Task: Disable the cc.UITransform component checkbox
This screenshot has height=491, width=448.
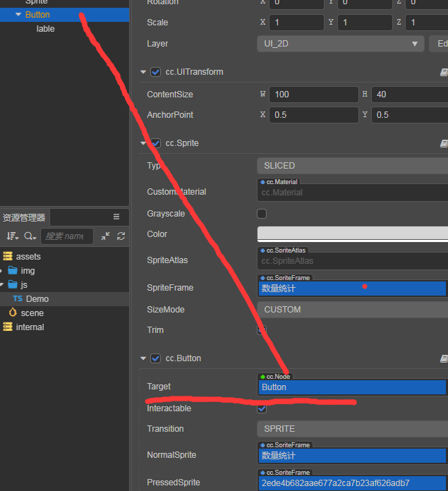Action: pos(155,72)
